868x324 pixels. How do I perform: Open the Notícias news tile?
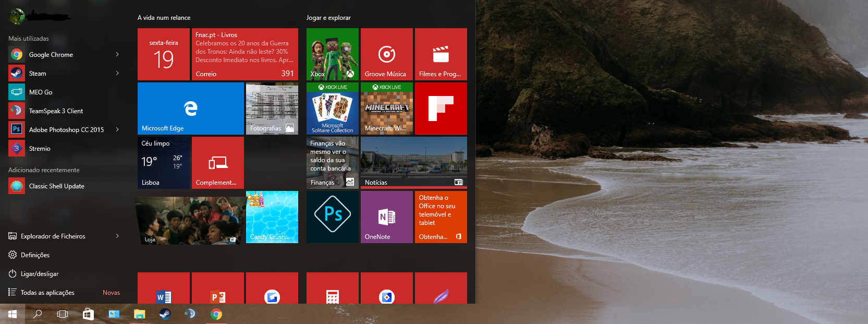click(414, 163)
